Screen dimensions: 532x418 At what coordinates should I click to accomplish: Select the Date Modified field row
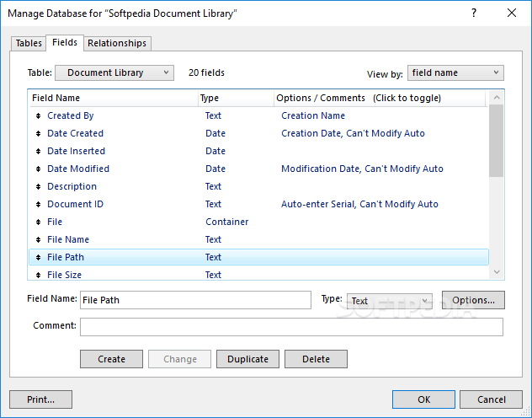pyautogui.click(x=258, y=169)
